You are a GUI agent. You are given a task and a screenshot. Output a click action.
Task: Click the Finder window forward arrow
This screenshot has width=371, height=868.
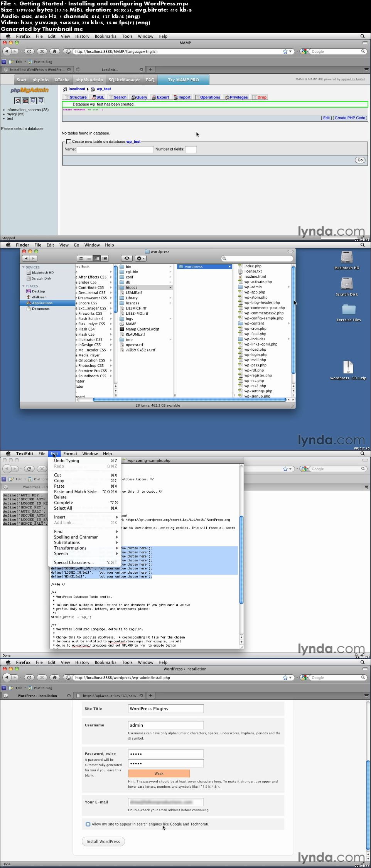(x=34, y=258)
